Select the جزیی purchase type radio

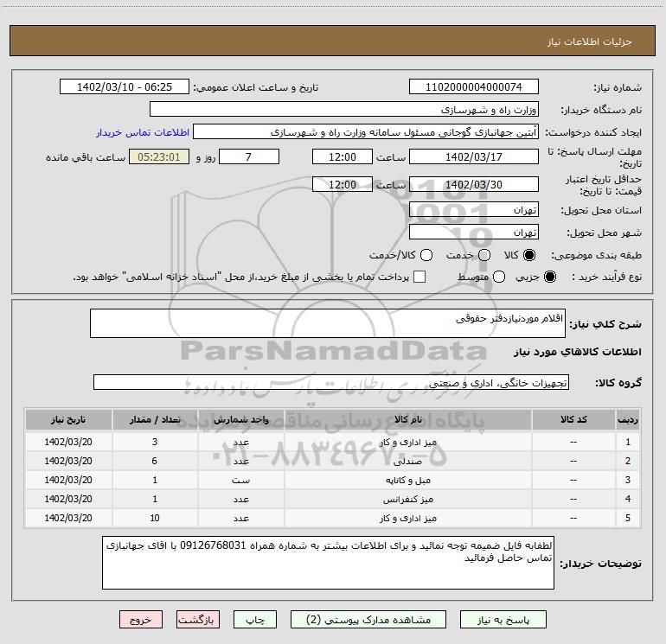tap(549, 277)
